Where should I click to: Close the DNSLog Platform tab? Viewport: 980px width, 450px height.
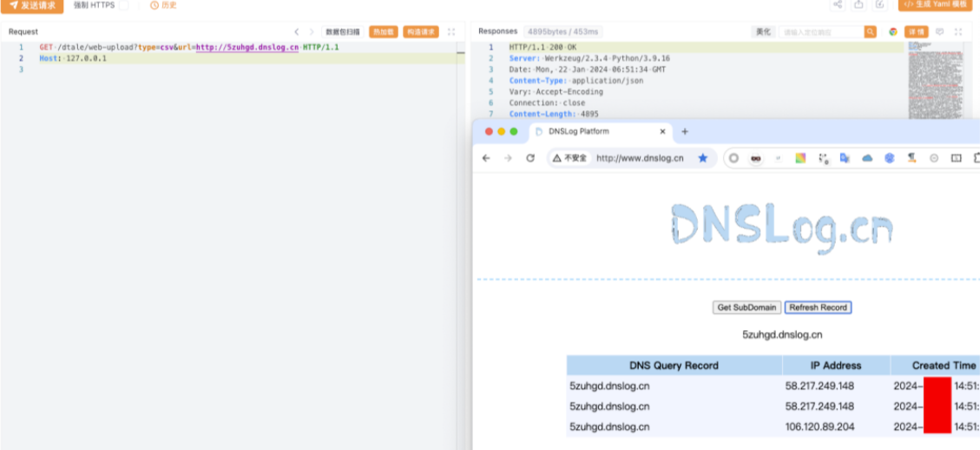point(663,131)
